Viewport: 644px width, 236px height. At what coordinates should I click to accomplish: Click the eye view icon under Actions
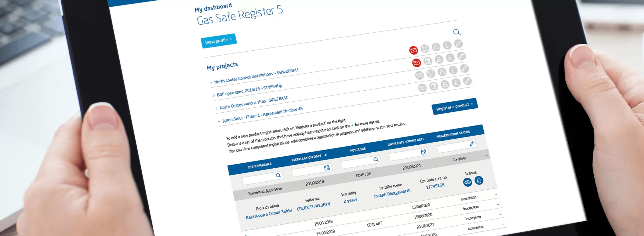(x=467, y=182)
